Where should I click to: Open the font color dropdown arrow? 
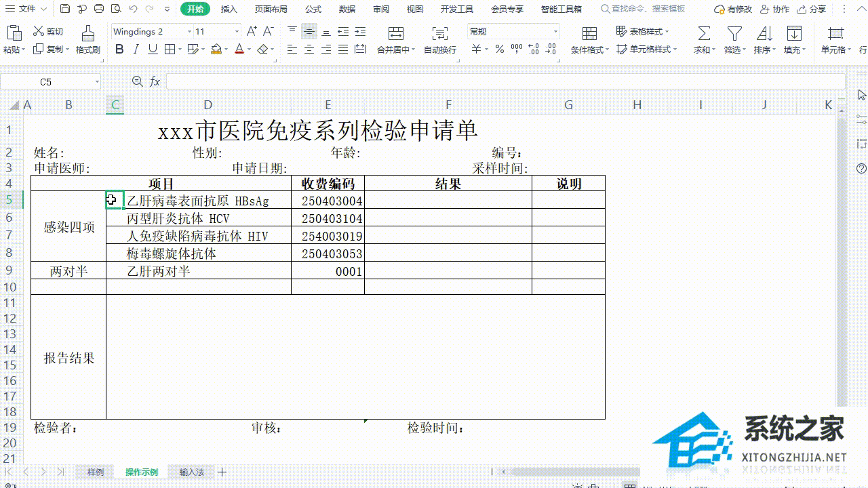click(x=250, y=50)
